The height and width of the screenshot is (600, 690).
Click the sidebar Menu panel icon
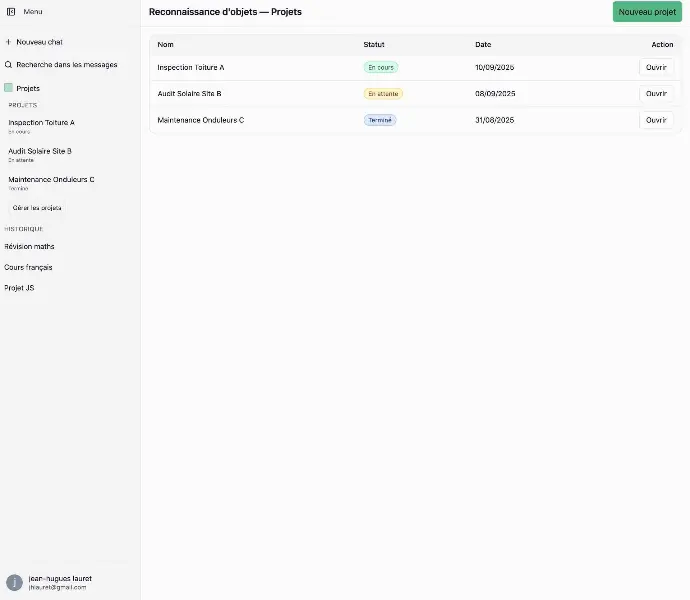pos(11,11)
